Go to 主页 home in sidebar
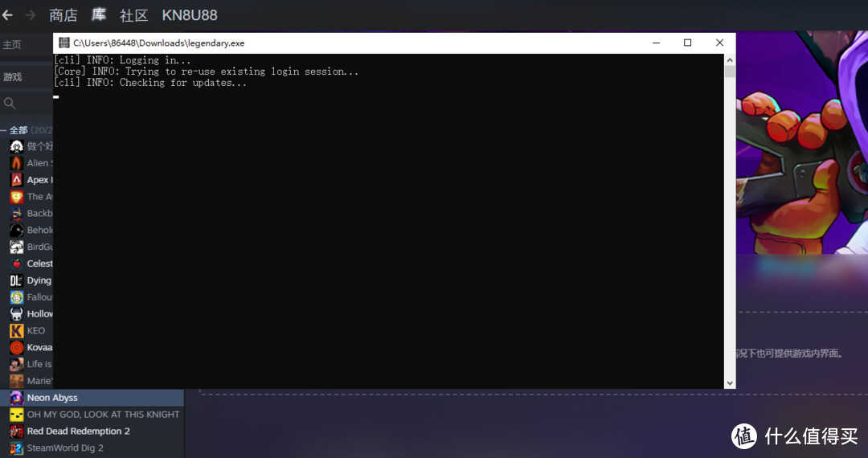 coord(11,45)
